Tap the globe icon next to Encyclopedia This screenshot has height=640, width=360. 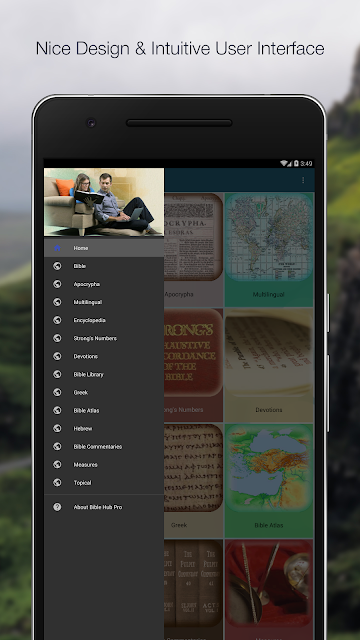(x=57, y=320)
